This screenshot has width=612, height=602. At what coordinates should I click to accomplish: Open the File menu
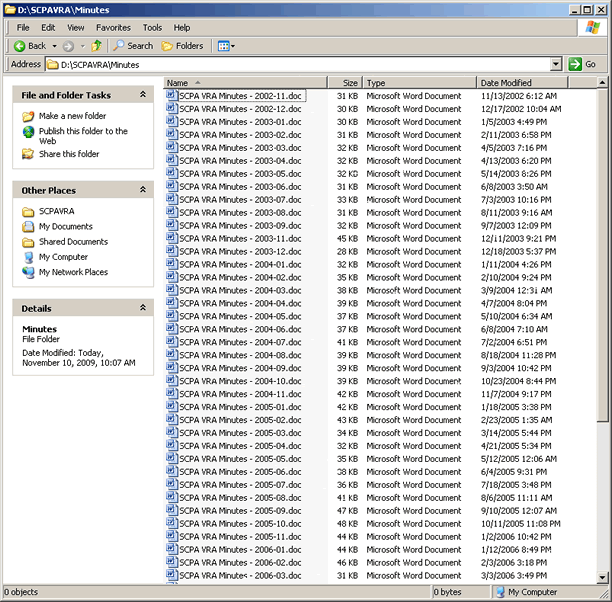click(23, 28)
